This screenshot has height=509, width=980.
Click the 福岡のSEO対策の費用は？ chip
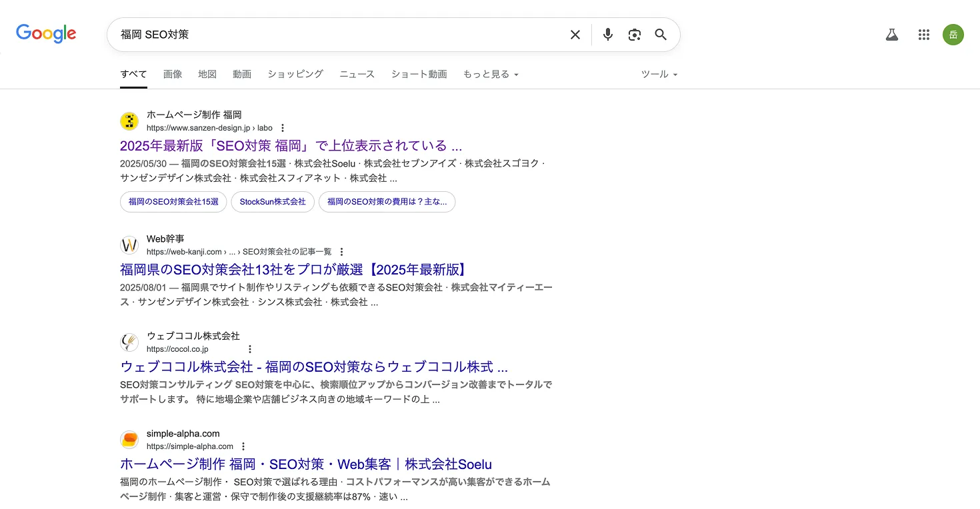(387, 202)
